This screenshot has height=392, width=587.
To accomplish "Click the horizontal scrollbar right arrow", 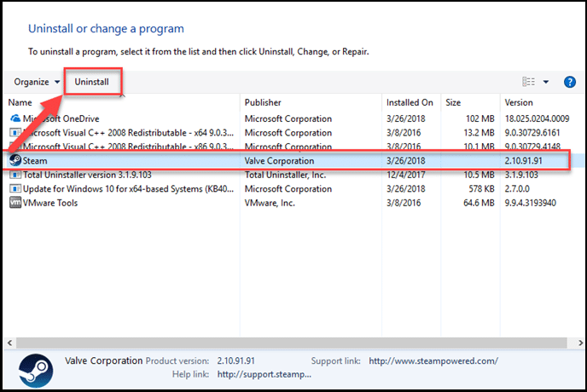I will coord(580,343).
